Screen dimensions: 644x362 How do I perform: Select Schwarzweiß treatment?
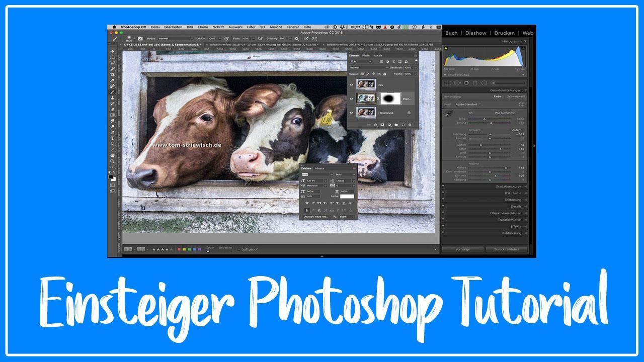[516, 97]
